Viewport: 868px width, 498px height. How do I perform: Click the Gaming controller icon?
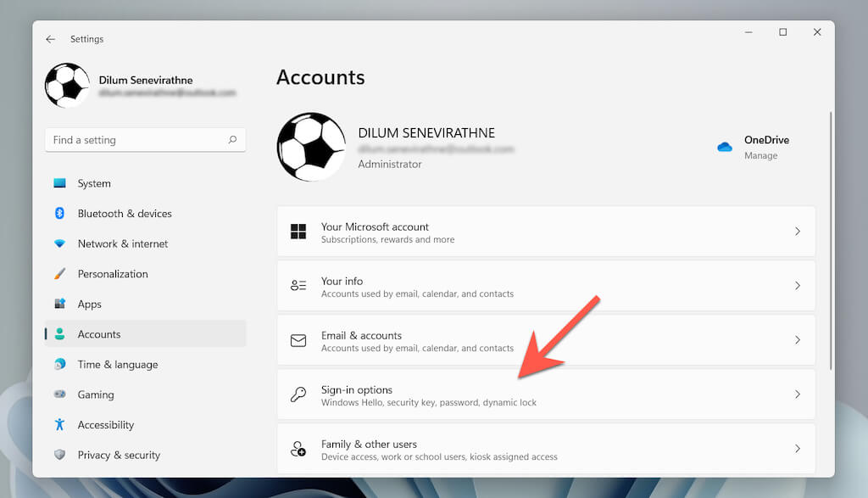coord(60,394)
